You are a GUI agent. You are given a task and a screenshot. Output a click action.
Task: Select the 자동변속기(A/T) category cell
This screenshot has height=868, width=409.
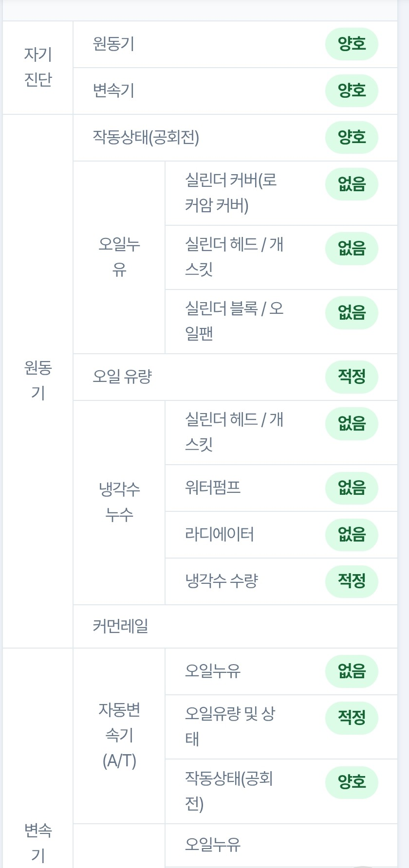(119, 735)
